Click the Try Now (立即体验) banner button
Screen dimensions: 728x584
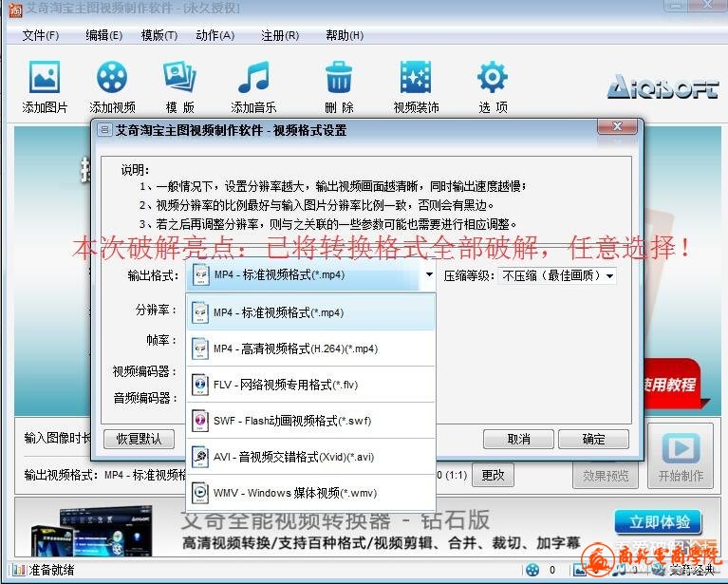659,521
